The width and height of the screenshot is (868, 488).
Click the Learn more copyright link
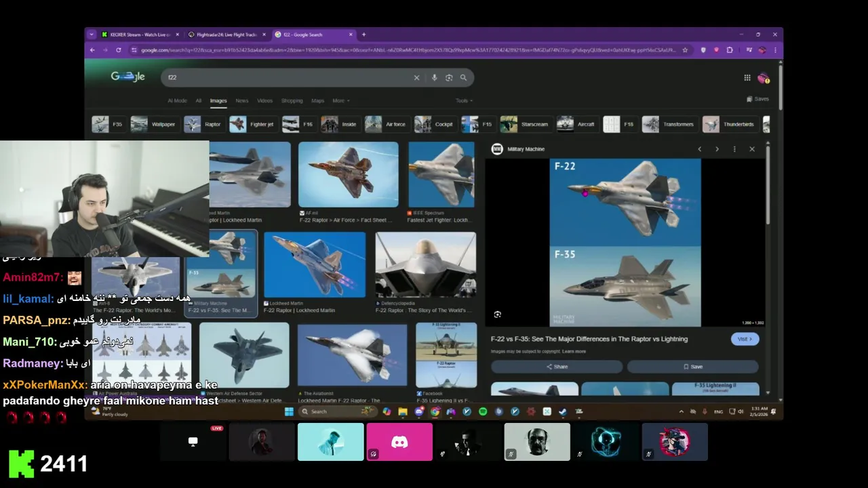point(574,351)
